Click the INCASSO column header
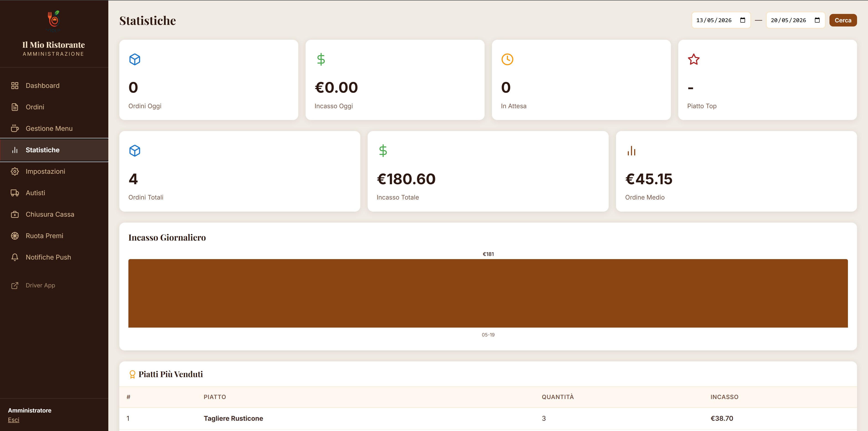This screenshot has height=431, width=868. pyautogui.click(x=725, y=397)
